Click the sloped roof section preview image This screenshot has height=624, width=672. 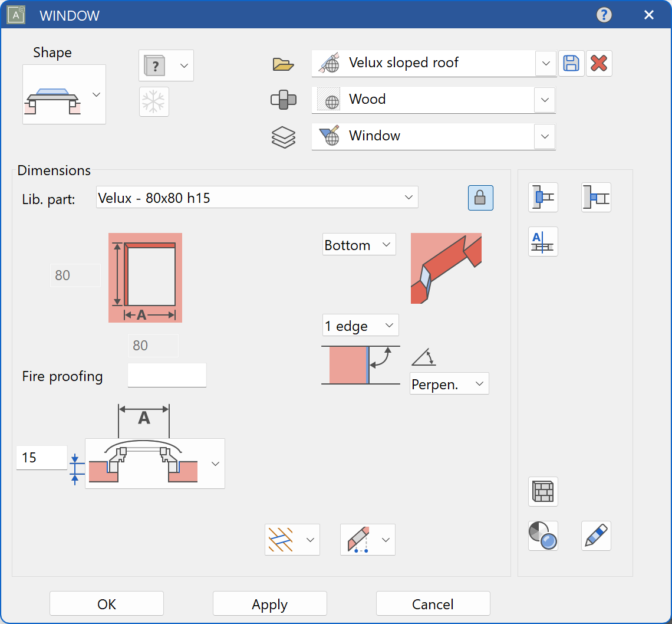pos(446,268)
